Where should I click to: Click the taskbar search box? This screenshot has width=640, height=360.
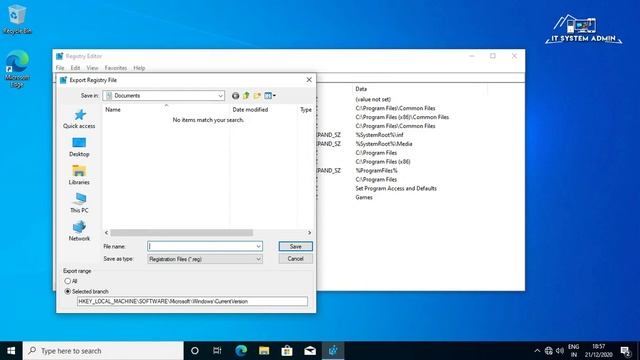click(103, 351)
